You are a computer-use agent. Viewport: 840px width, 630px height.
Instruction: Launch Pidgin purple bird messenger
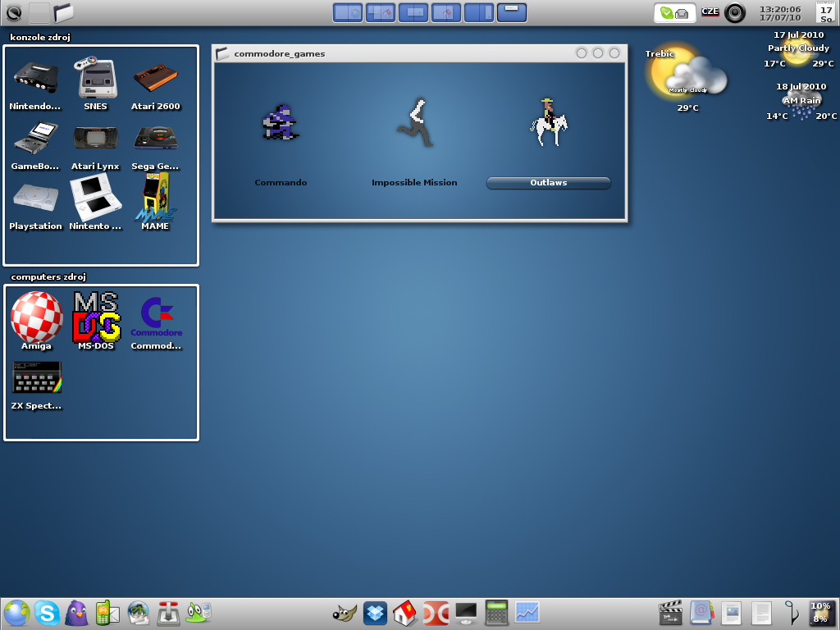click(77, 613)
